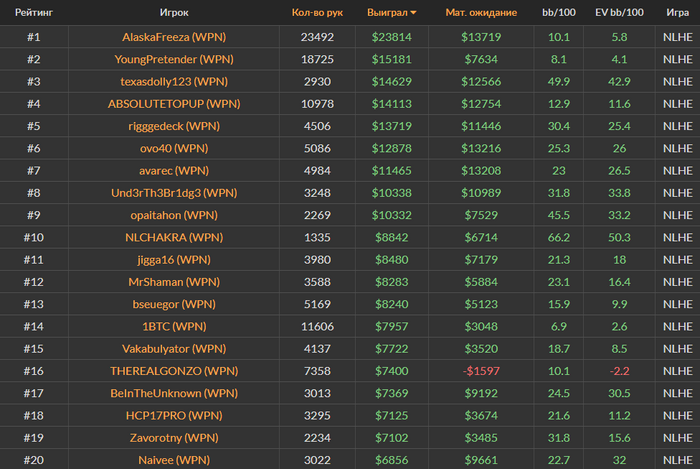Open avarec (WPN) player link
The image size is (700, 469).
click(x=174, y=170)
